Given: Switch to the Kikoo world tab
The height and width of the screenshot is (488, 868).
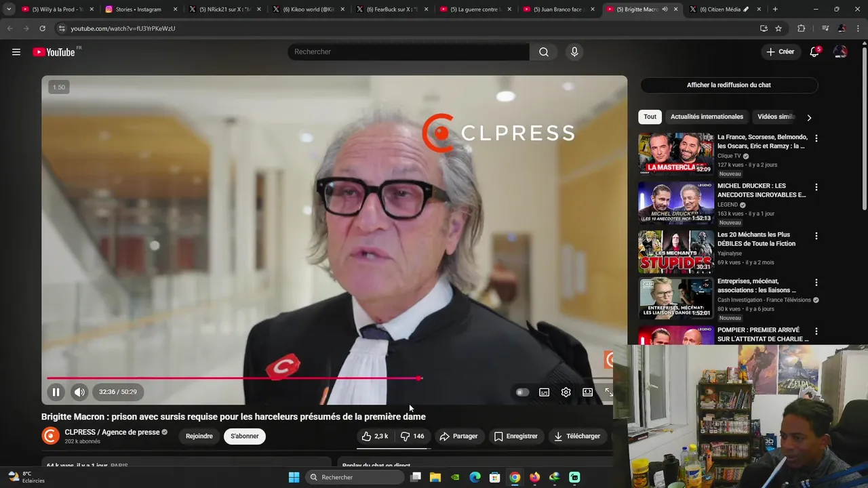Looking at the screenshot, I should point(308,9).
